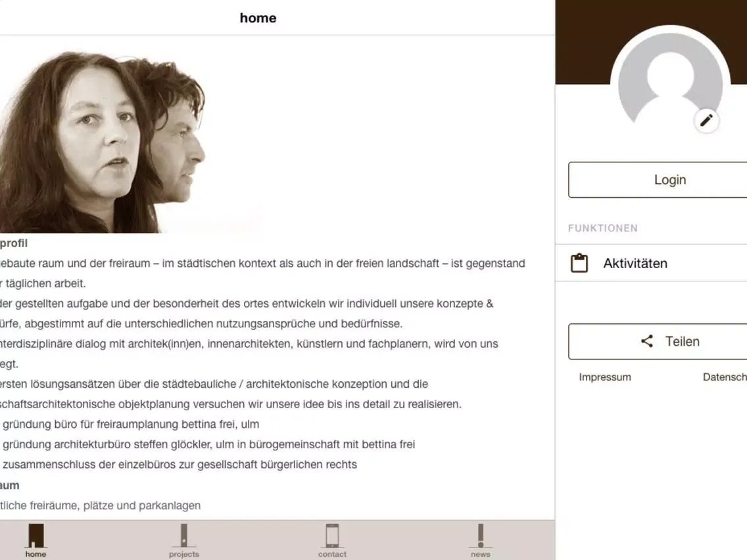This screenshot has height=560, width=747.
Task: Open the projects tab icon
Action: point(184,535)
